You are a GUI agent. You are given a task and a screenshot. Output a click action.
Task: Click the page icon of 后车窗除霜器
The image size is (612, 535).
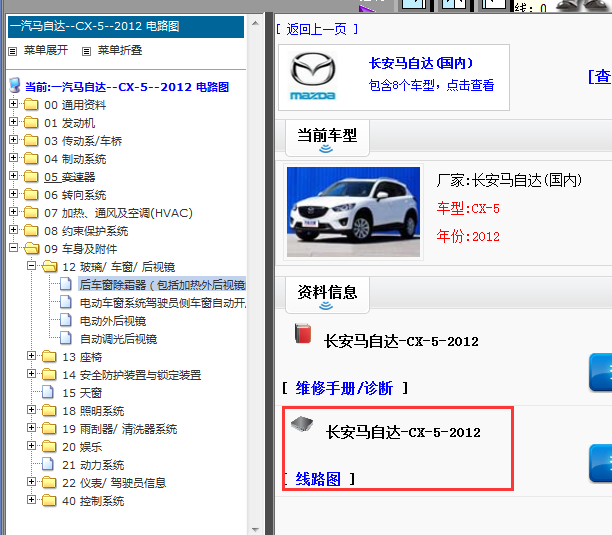pyautogui.click(x=66, y=284)
